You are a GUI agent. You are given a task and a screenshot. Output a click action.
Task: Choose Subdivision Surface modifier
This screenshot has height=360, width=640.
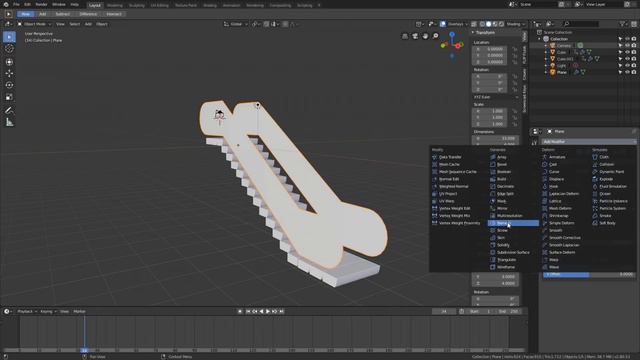click(x=513, y=253)
